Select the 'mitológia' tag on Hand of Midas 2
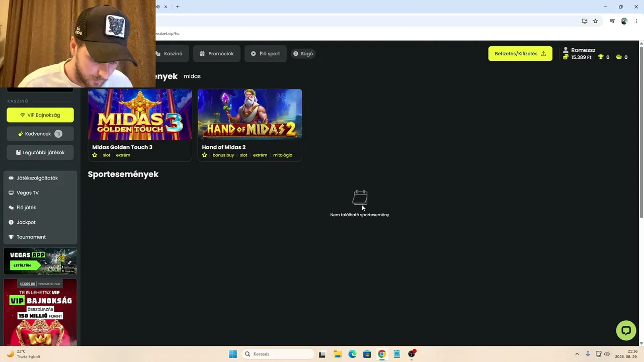 coord(283,155)
